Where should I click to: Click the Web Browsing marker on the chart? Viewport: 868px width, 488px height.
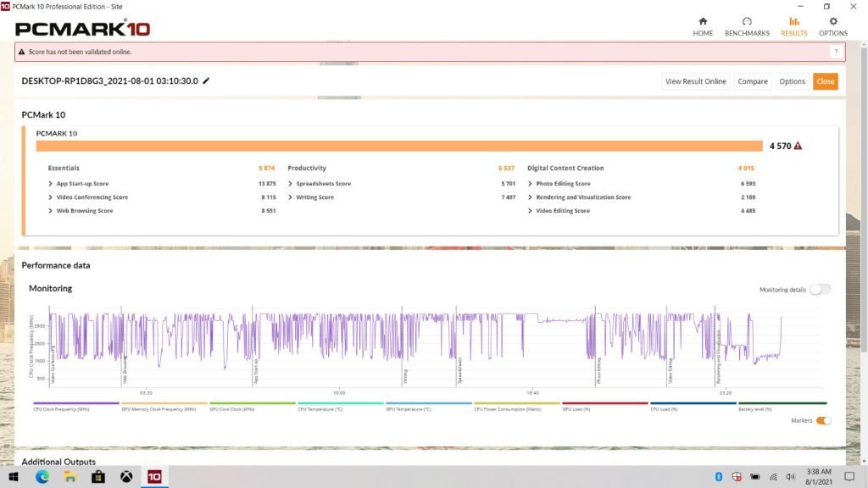click(125, 370)
